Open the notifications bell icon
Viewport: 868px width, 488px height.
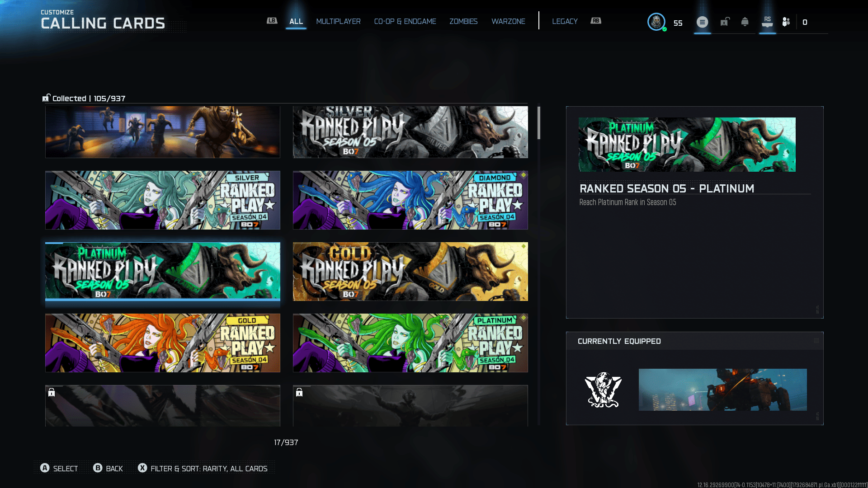click(x=745, y=22)
